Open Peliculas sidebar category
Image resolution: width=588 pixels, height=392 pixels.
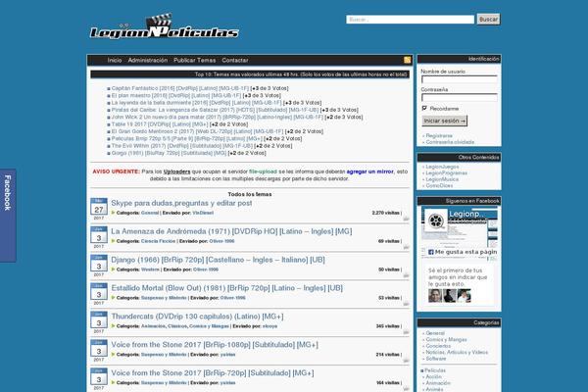pos(435,370)
